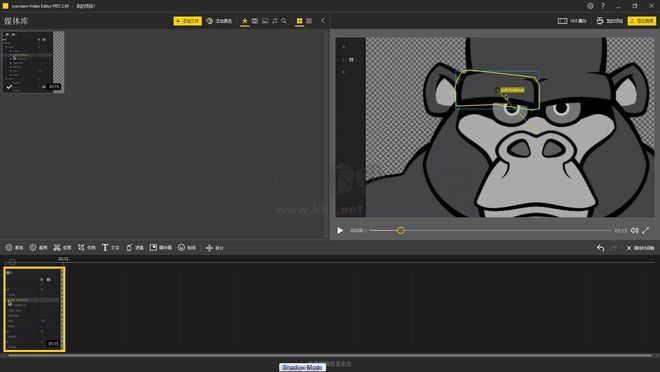Click the Split plus tool

[x=215, y=248]
